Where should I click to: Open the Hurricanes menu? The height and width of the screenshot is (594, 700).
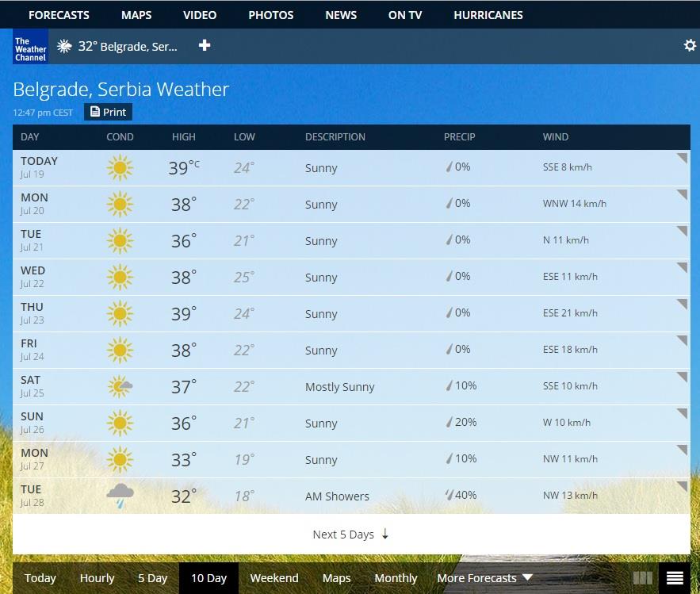[x=488, y=15]
